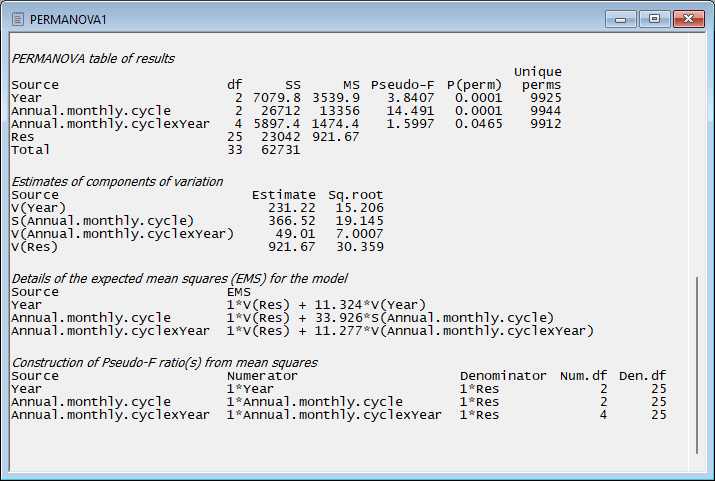Screen dimensions: 715x481
Task: Click the vertical scrollbar thumb
Action: pos(697,363)
